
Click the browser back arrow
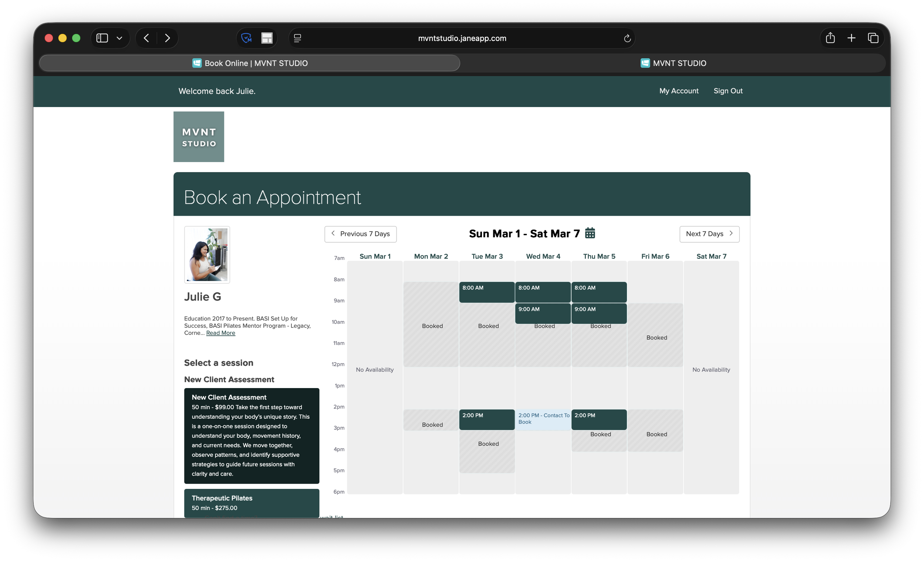click(x=147, y=38)
